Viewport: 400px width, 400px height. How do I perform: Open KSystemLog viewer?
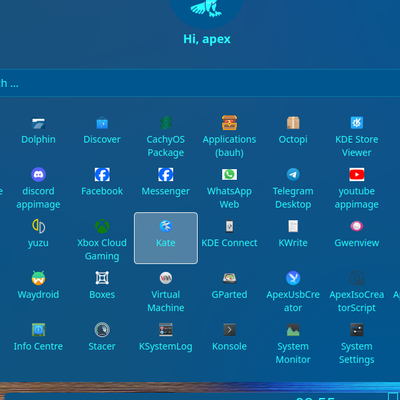point(166,330)
